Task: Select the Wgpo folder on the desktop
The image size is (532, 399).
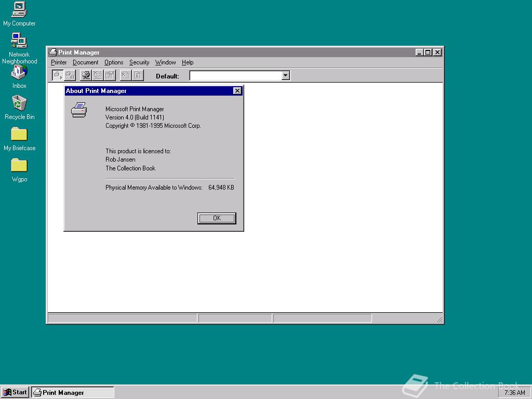Action: [x=19, y=170]
